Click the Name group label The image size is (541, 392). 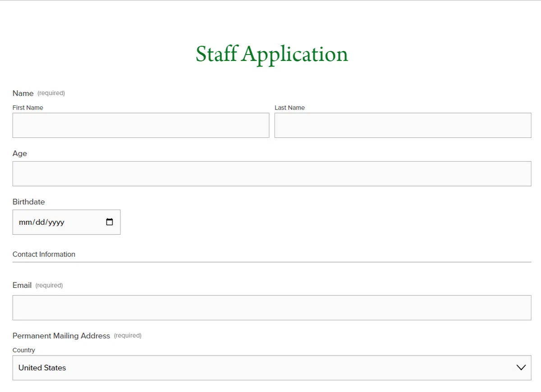(23, 93)
